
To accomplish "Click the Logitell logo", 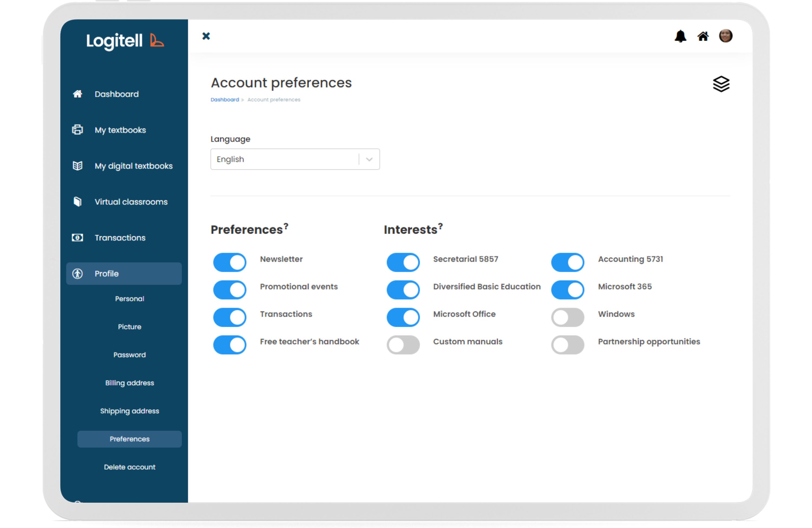I will (124, 41).
